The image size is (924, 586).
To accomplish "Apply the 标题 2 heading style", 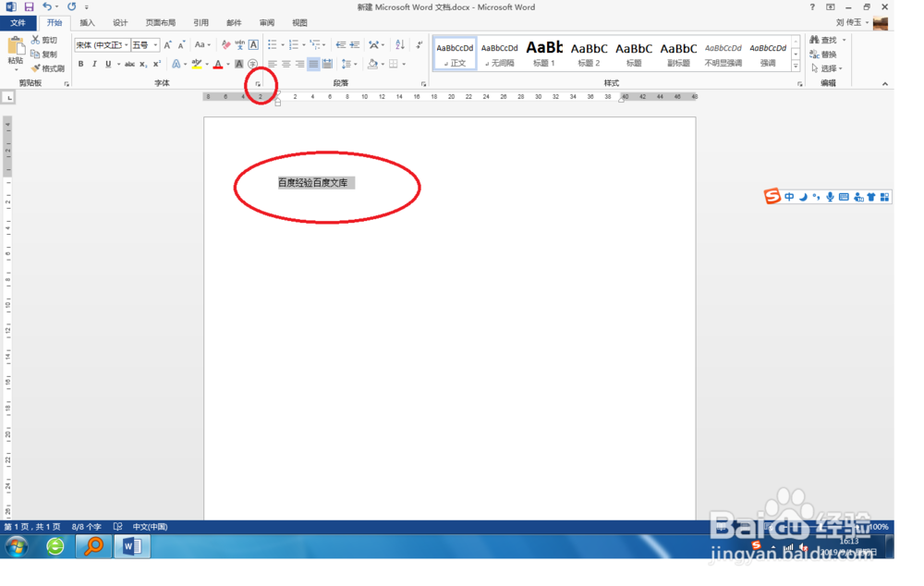I will [x=590, y=53].
